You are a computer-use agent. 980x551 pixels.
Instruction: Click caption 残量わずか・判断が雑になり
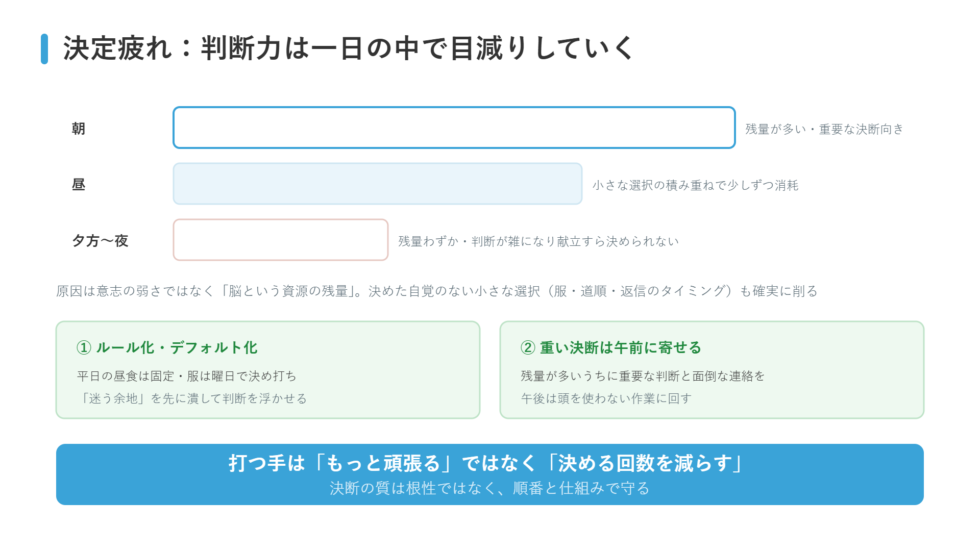(x=538, y=241)
